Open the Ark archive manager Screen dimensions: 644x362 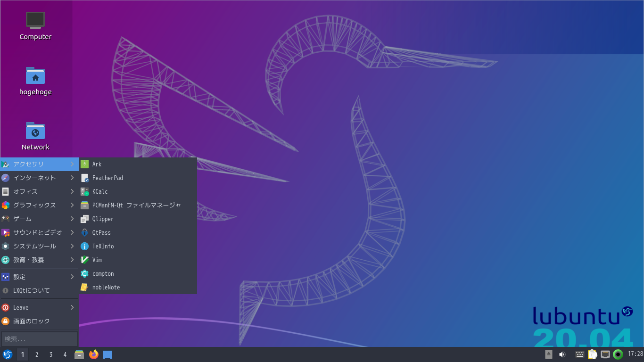pos(138,164)
